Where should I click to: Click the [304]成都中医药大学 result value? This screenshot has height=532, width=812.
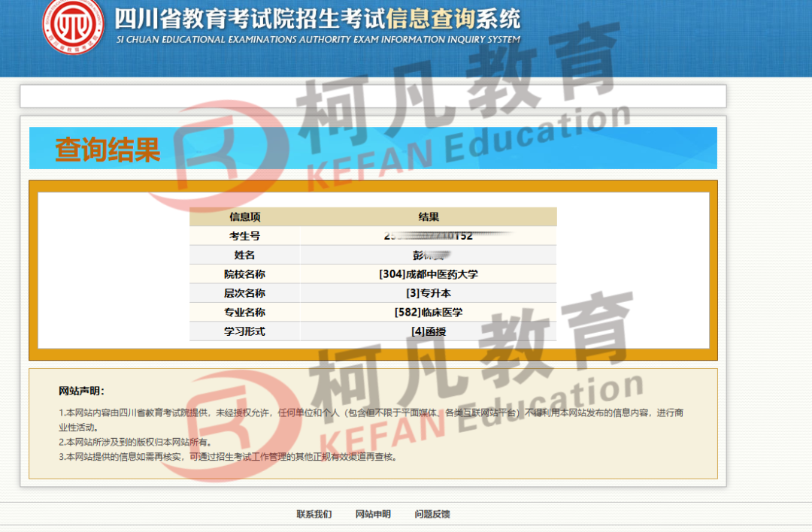(x=429, y=274)
